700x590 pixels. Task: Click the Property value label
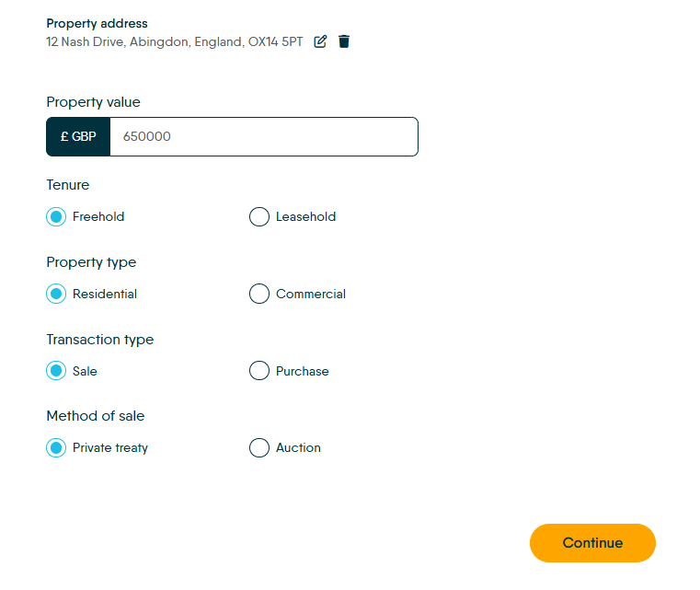[x=93, y=102]
